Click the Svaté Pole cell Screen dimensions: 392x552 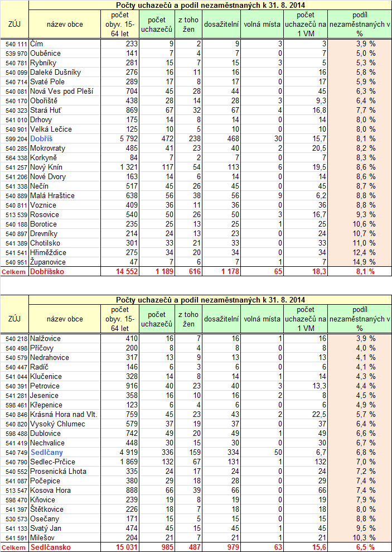65,82
